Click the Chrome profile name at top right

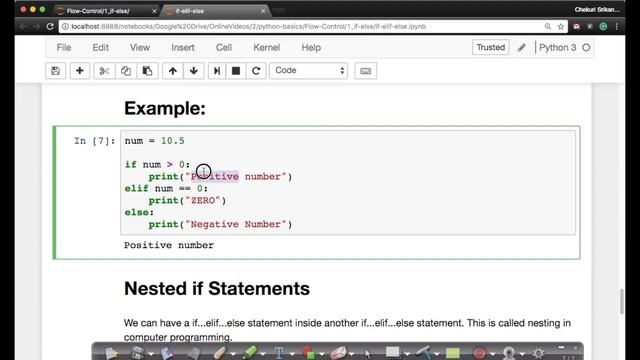pos(597,10)
